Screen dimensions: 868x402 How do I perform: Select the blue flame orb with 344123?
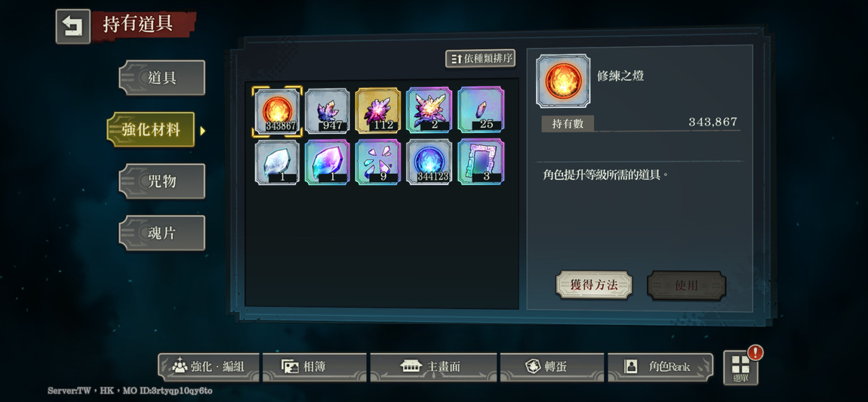tap(429, 162)
